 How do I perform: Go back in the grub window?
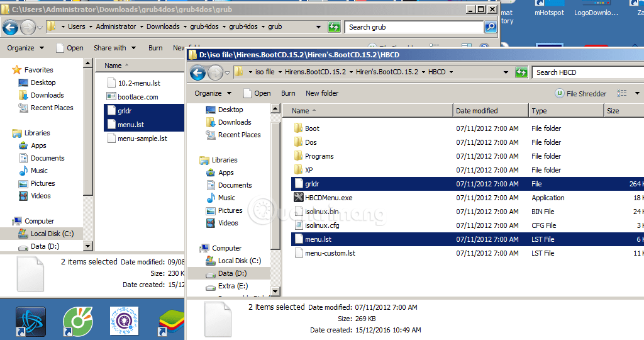click(10, 28)
